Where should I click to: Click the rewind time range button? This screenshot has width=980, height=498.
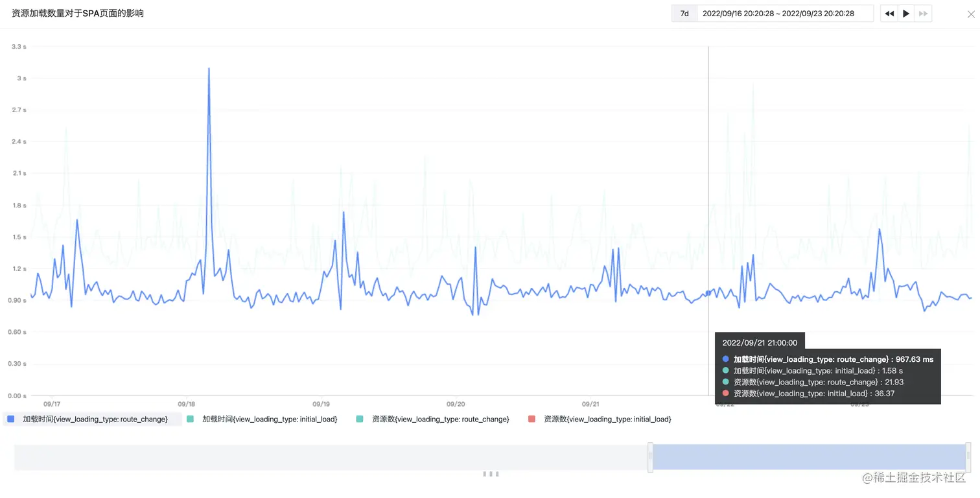click(x=889, y=14)
